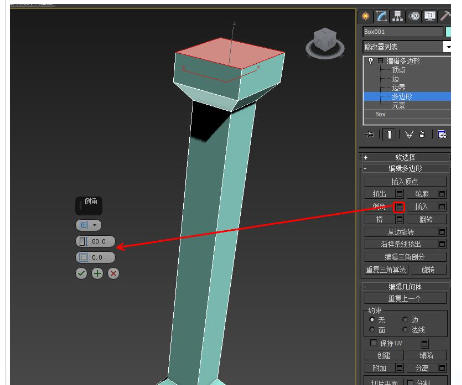This screenshot has height=385, width=462.
Task: Select the 边 edge constraint radio
Action: [405, 319]
